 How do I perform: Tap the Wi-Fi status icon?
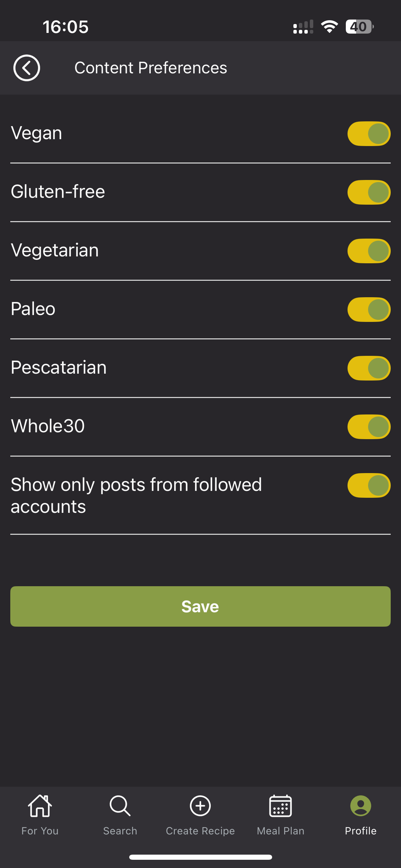(329, 27)
